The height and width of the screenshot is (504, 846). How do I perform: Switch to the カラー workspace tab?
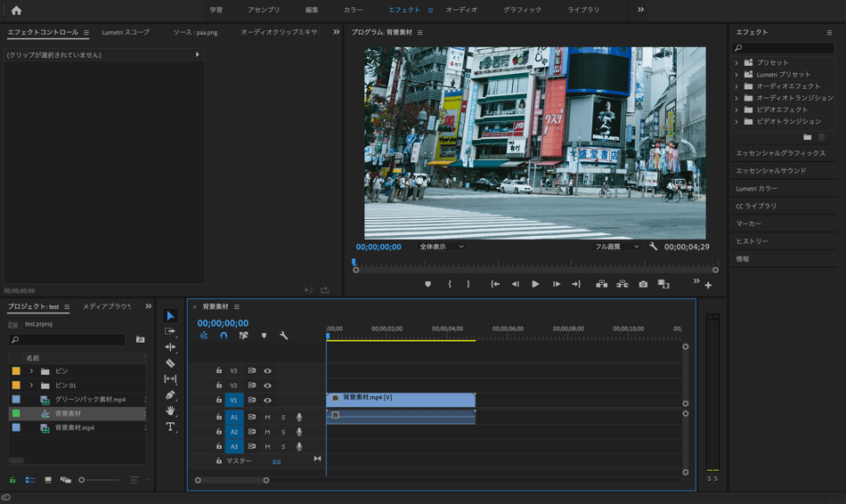[353, 10]
